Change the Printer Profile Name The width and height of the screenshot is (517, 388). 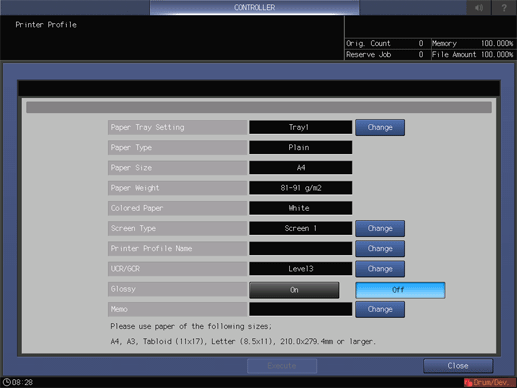pos(380,249)
